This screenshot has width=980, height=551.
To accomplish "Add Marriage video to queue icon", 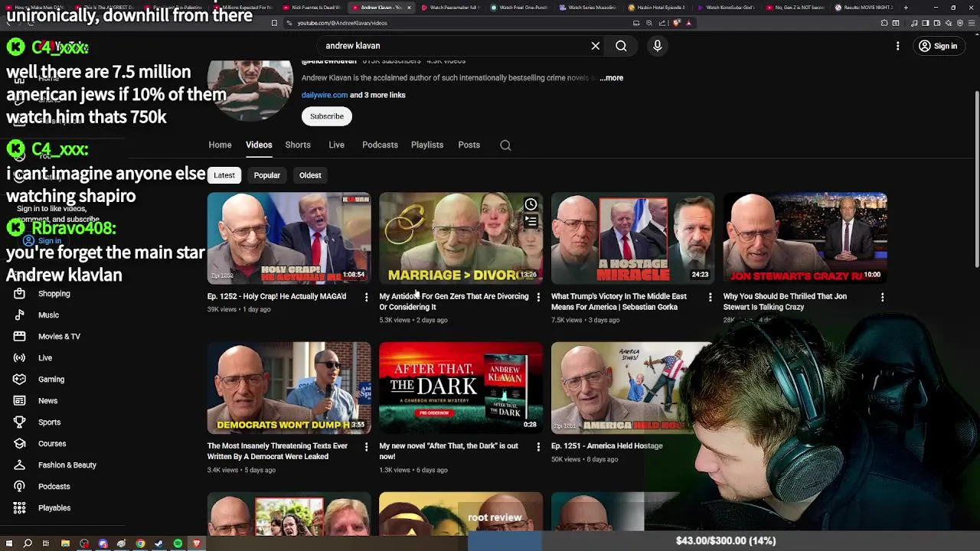I will coord(531,222).
